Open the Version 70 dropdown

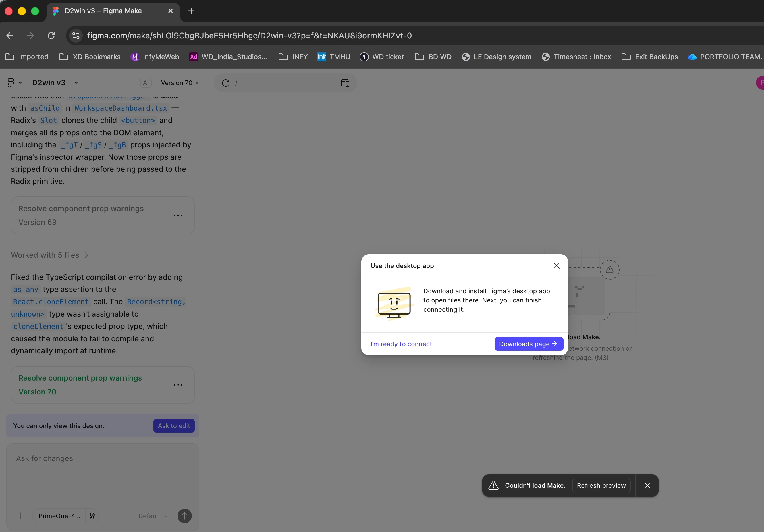(180, 82)
